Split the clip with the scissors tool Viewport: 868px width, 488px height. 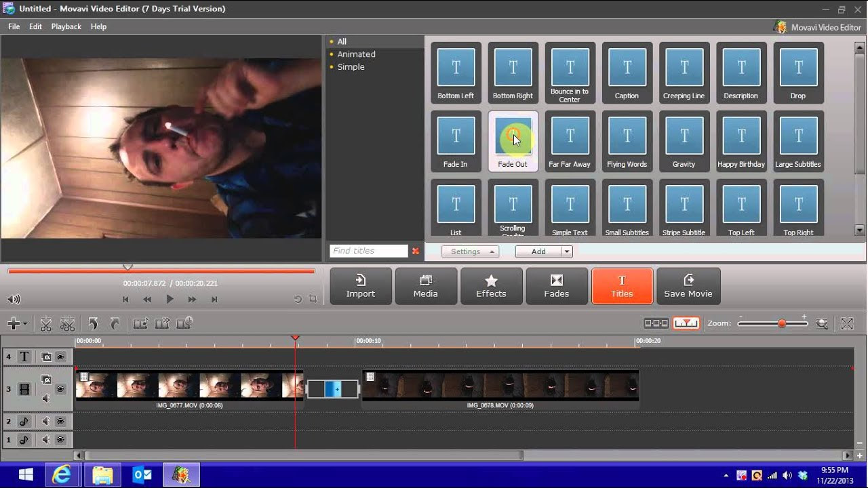[x=45, y=323]
